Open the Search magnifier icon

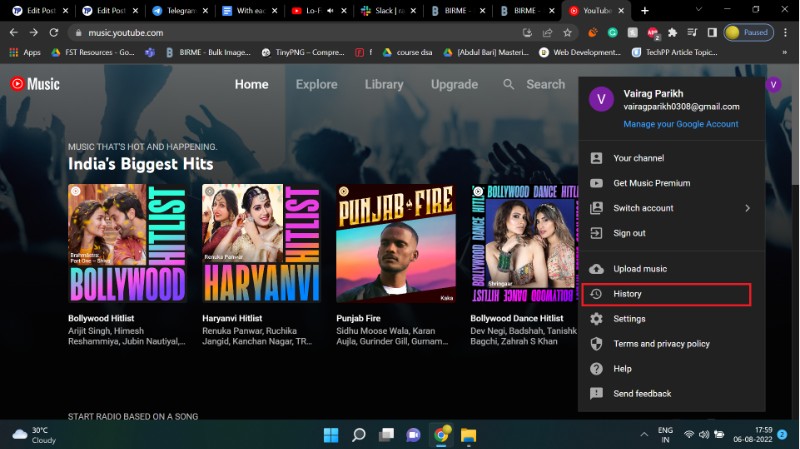(x=509, y=85)
